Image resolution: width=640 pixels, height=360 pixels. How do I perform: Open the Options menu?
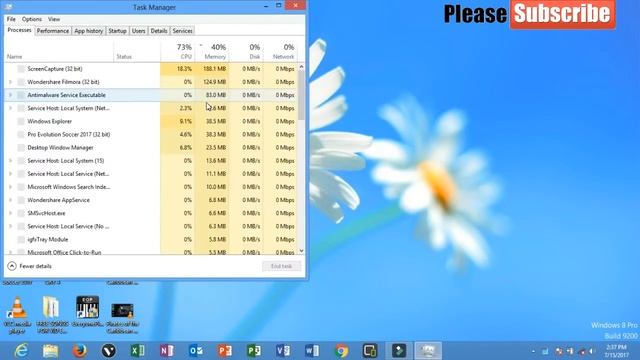[32, 19]
